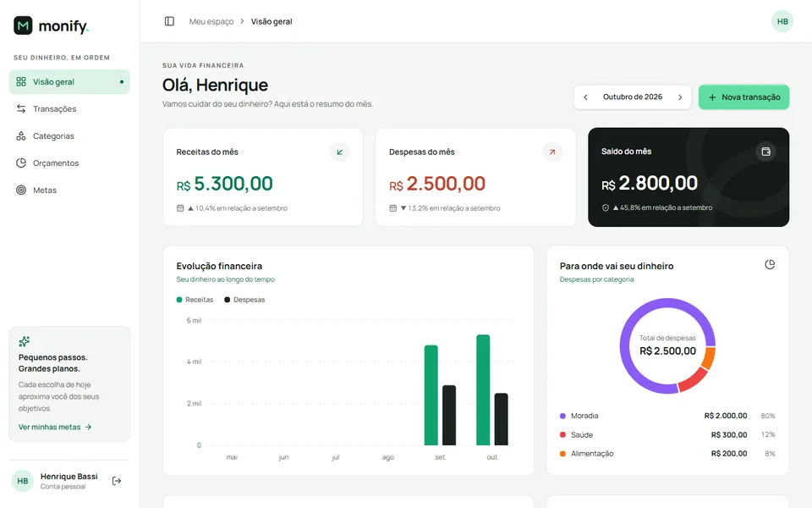Viewport: 812px width, 508px height.
Task: Toggle the sidebar panel icon
Action: pos(169,21)
